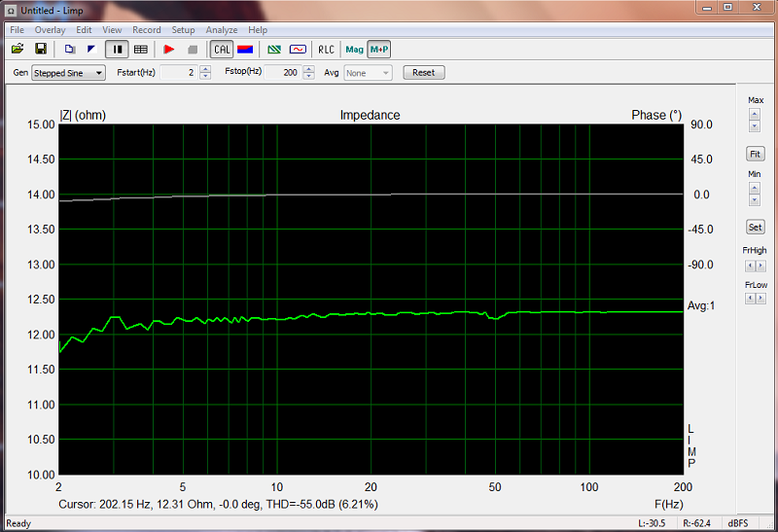Expand the Stepped Sine generator dropdown
Viewport: 778px width, 532px height.
(x=99, y=73)
